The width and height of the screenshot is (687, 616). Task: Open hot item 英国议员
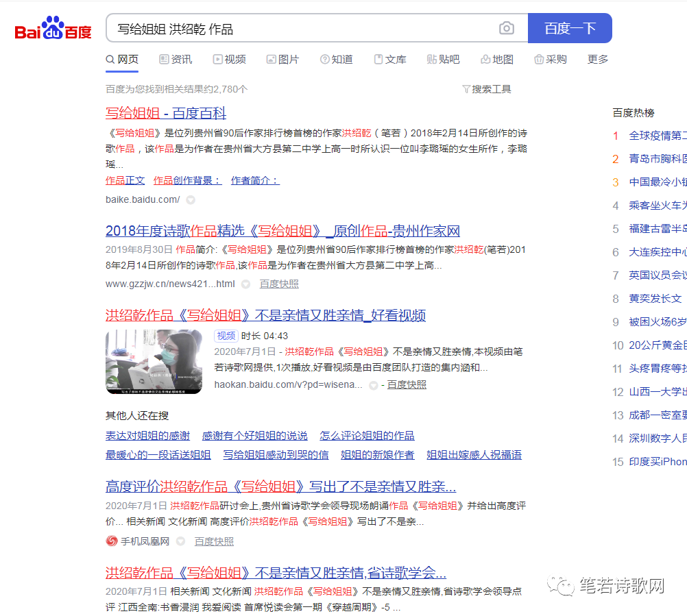[x=658, y=275]
